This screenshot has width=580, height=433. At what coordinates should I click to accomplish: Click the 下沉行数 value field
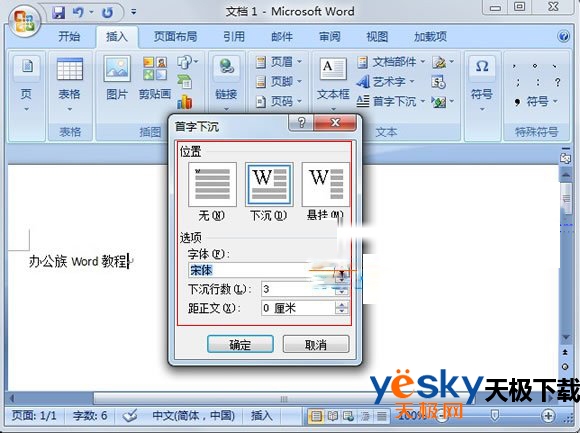pos(299,289)
